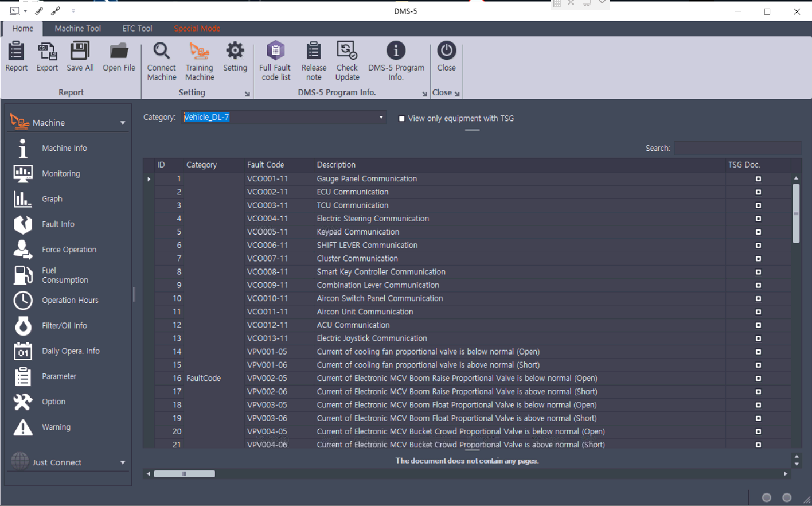
Task: Open the Release note
Action: [314, 61]
